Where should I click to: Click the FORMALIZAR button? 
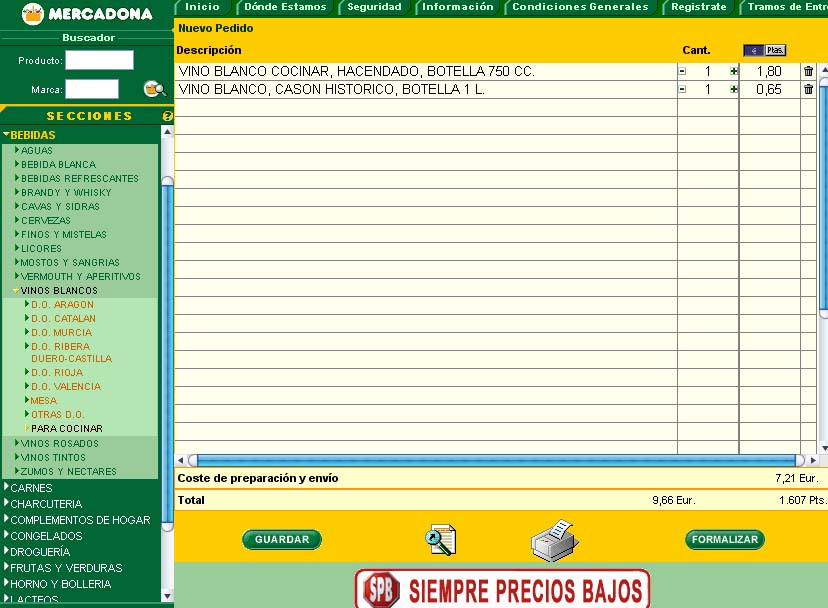[x=724, y=539]
